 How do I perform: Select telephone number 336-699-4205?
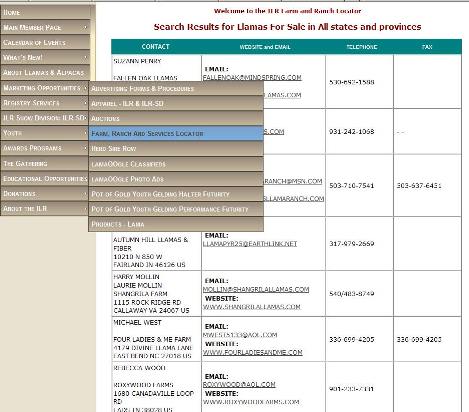(352, 339)
